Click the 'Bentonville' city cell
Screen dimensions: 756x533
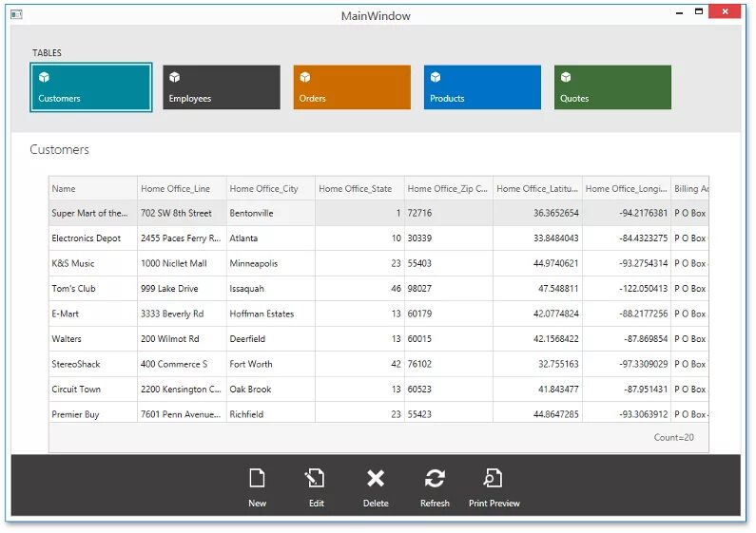point(270,213)
